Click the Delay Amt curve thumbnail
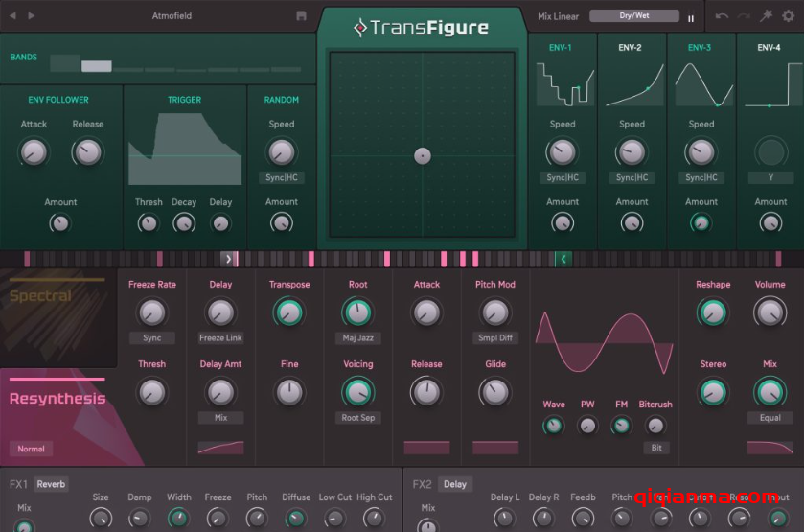 (221, 448)
